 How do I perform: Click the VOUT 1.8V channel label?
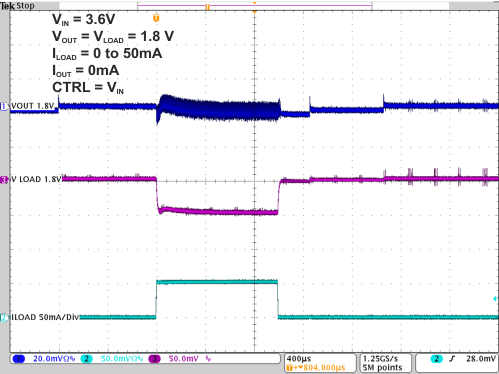33,106
